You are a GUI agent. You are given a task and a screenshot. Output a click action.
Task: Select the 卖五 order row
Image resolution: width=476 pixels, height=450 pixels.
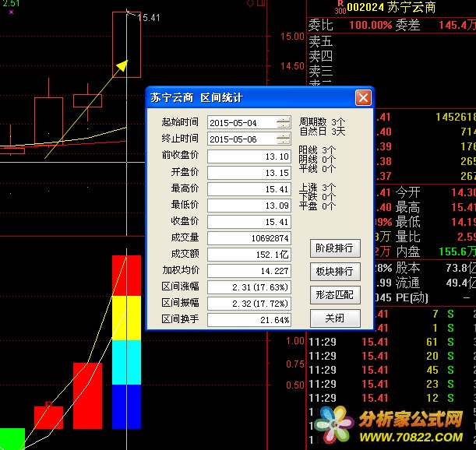pos(391,41)
